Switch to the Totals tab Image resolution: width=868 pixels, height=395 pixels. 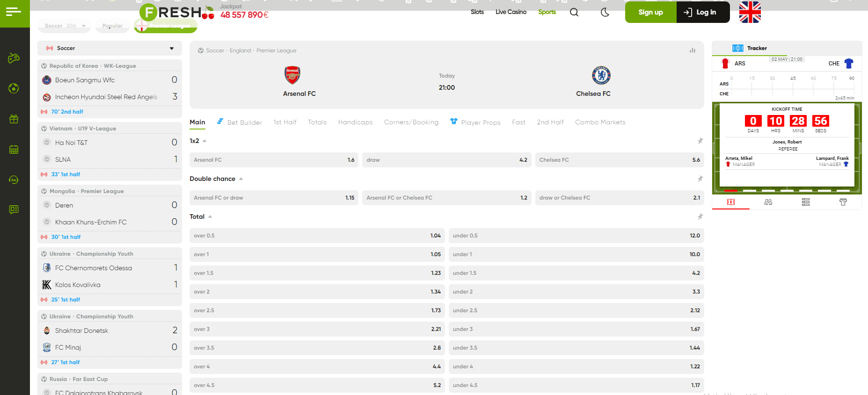(x=317, y=122)
